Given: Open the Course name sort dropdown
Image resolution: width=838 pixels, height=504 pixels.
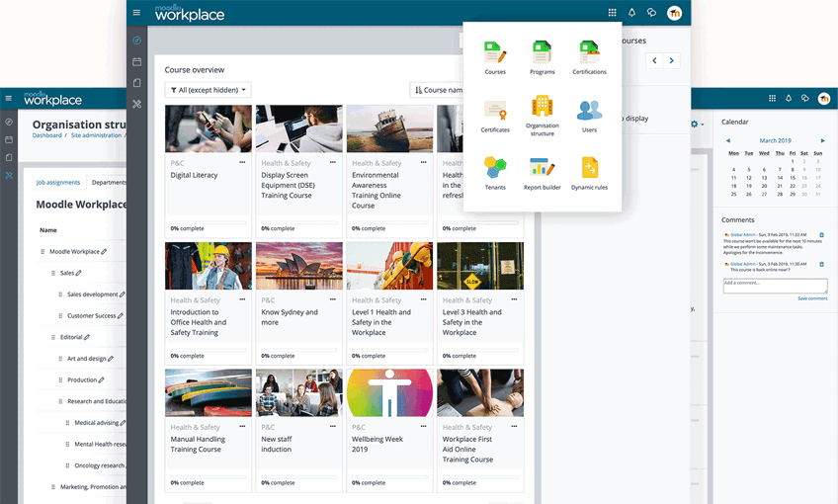Looking at the screenshot, I should tap(437, 90).
